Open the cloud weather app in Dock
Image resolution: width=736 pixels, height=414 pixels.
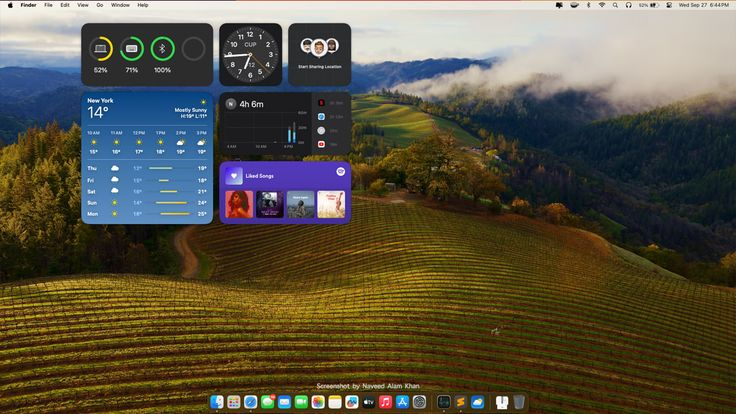(x=477, y=402)
